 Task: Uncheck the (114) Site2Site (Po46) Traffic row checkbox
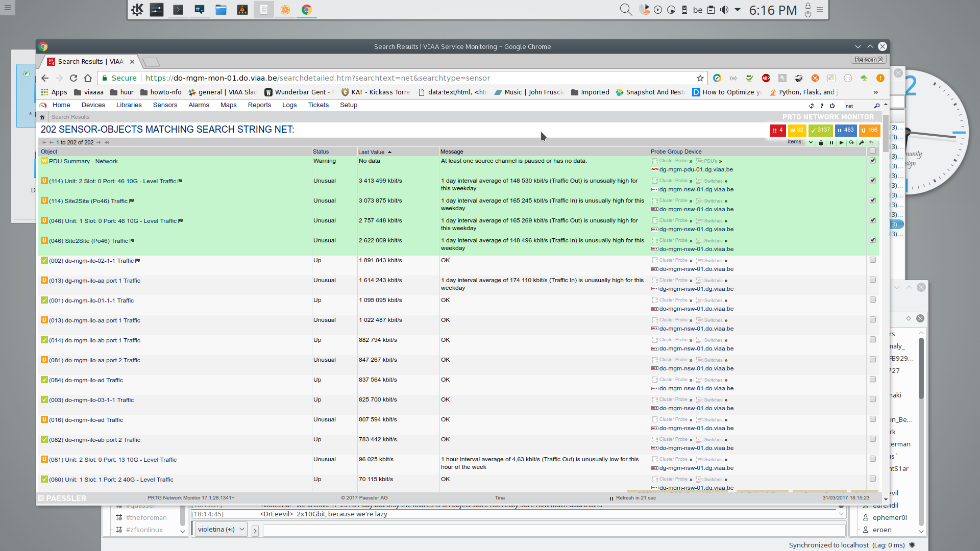[x=873, y=200]
